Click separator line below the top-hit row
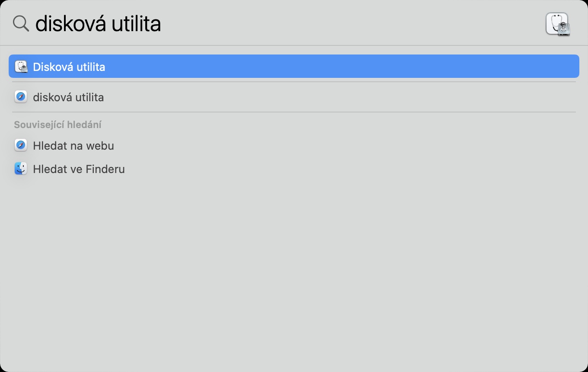The image size is (588, 372). [x=294, y=82]
